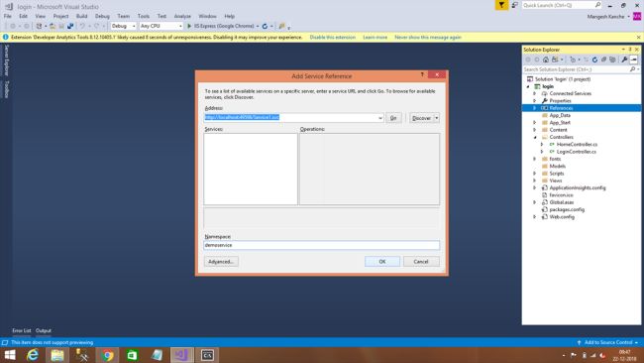Click OK in Add Service Reference
Screen dimensions: 644x363
[x=382, y=262]
